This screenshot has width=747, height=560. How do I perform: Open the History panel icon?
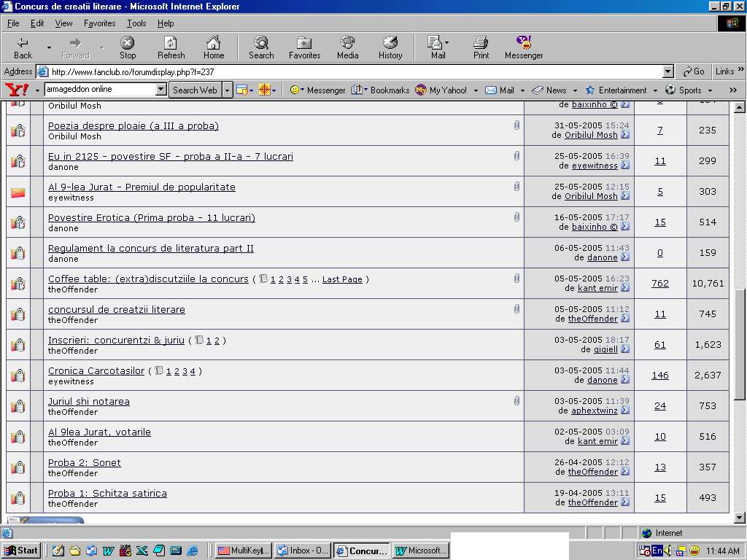click(390, 48)
